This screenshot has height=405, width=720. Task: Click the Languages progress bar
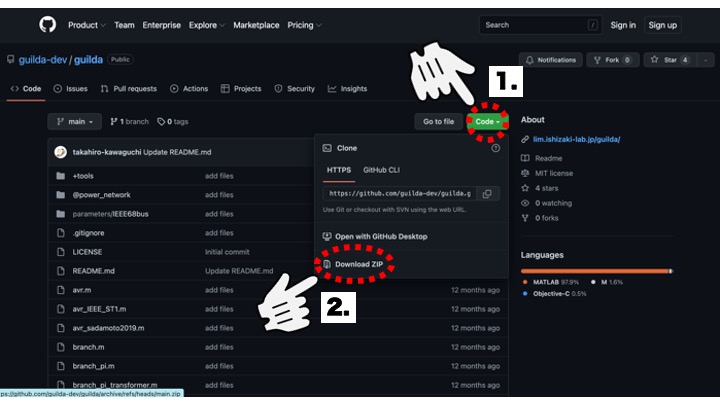[x=597, y=271]
